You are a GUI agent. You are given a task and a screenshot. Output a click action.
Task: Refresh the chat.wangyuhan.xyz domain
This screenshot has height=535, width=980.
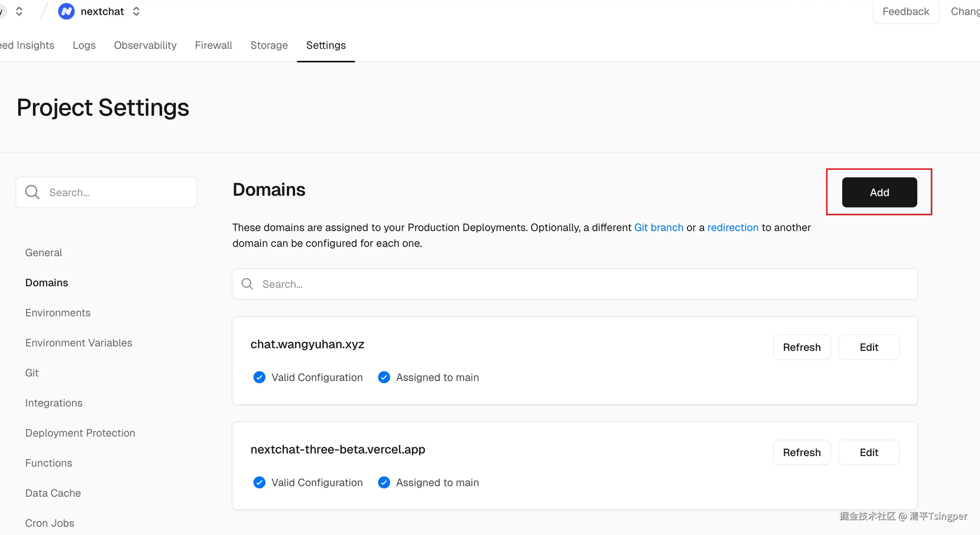(802, 347)
